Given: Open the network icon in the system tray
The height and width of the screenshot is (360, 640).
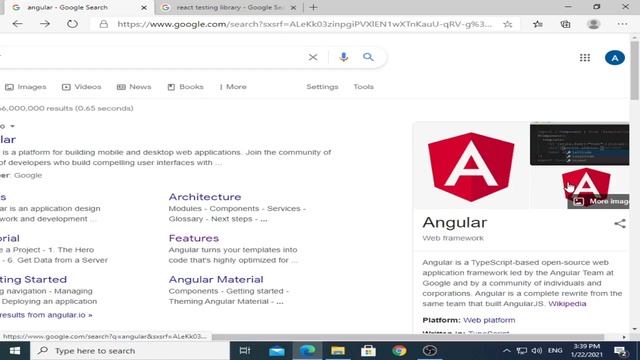Looking at the screenshot, I should (x=522, y=351).
